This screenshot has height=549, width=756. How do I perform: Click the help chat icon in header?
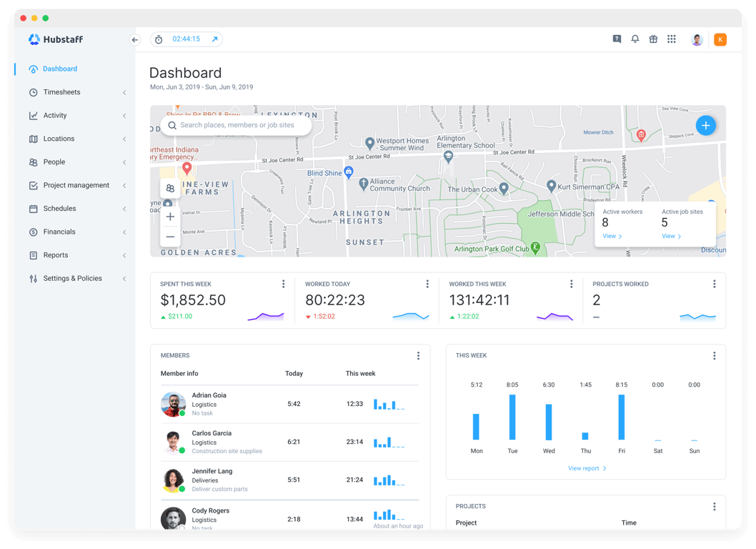tap(617, 39)
